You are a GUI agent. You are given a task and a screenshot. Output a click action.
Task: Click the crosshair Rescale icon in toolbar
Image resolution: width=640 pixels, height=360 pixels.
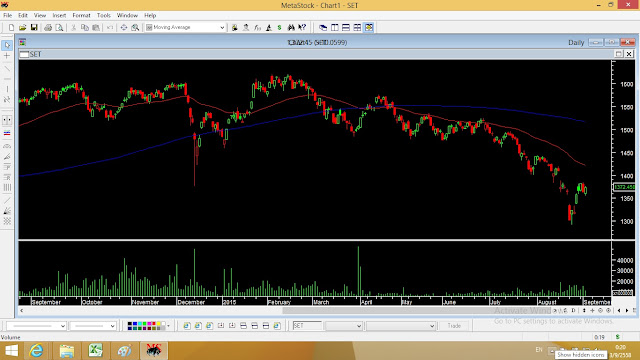(x=124, y=27)
